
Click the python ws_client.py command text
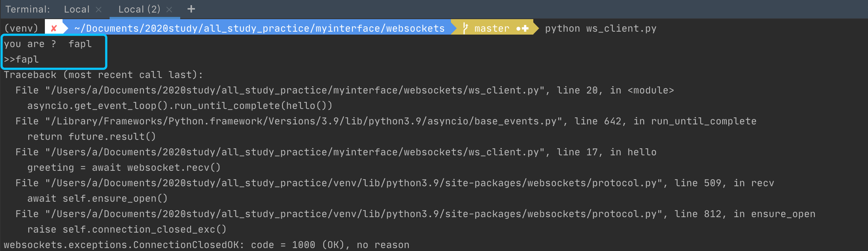600,28
